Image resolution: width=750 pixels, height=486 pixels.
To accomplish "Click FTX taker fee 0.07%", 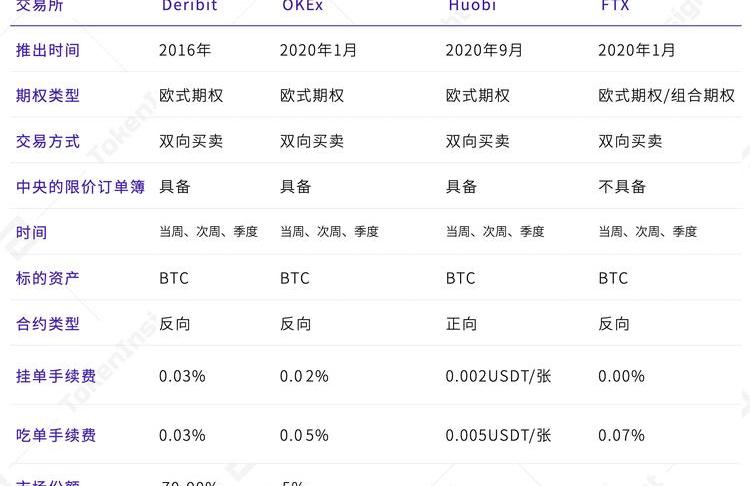I will coord(621,435).
